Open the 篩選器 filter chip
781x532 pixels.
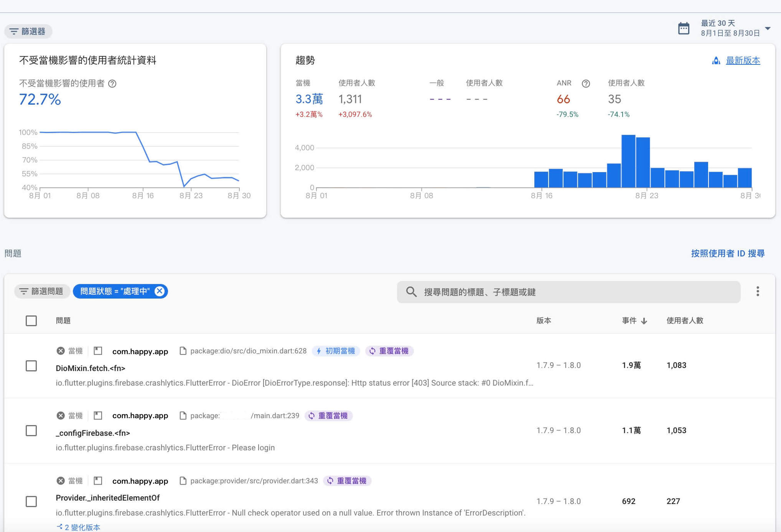pyautogui.click(x=28, y=31)
